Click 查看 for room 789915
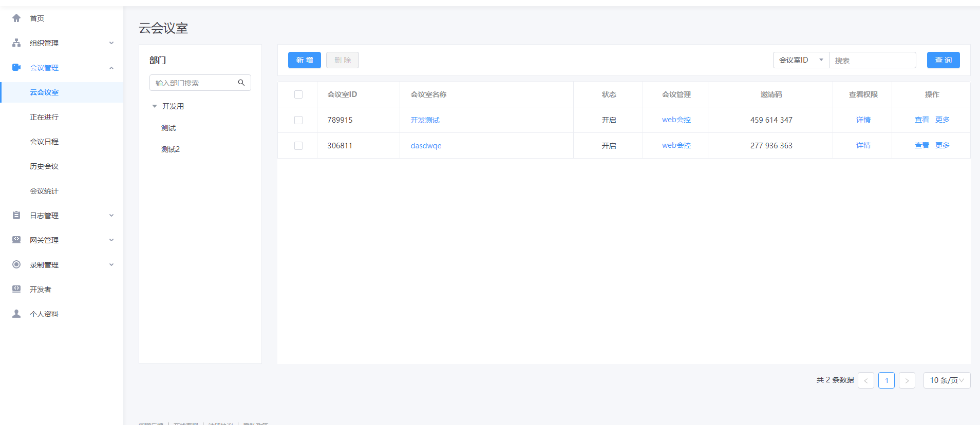 click(x=922, y=120)
